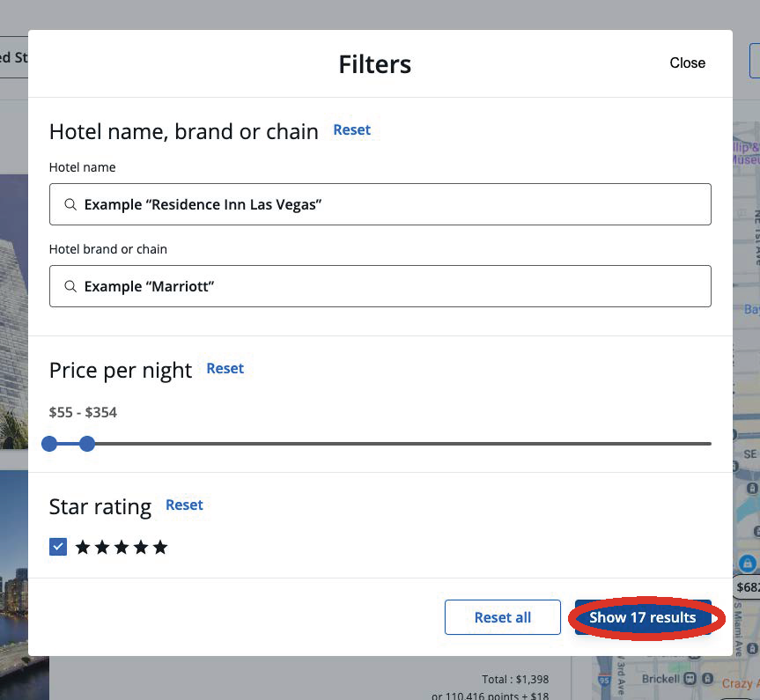Viewport: 760px width, 700px height.
Task: Reset the Star rating filter
Action: [184, 505]
